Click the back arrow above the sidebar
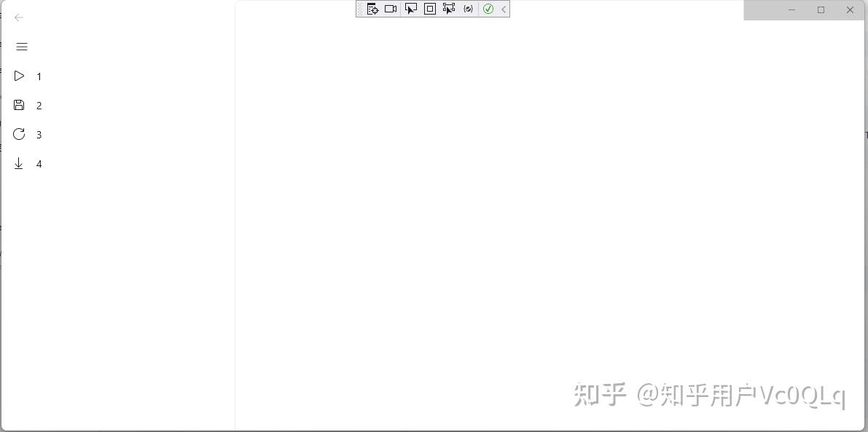Viewport: 868px width, 432px height. (18, 17)
